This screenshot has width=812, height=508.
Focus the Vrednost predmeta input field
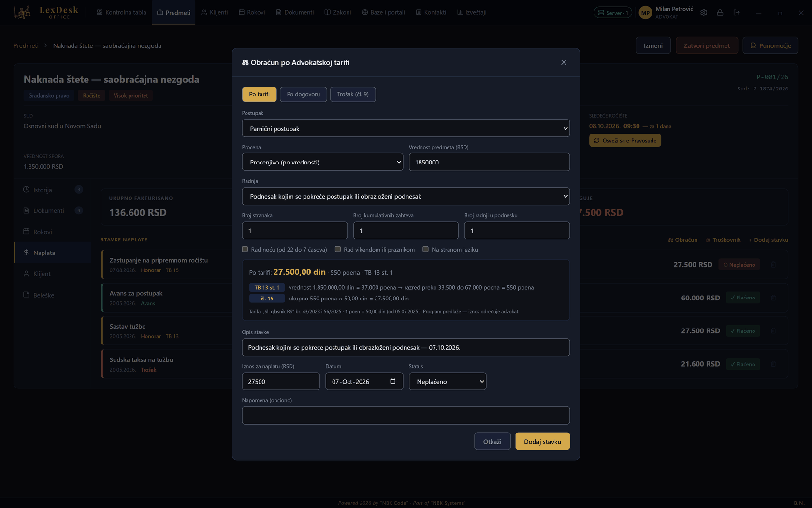(x=489, y=162)
